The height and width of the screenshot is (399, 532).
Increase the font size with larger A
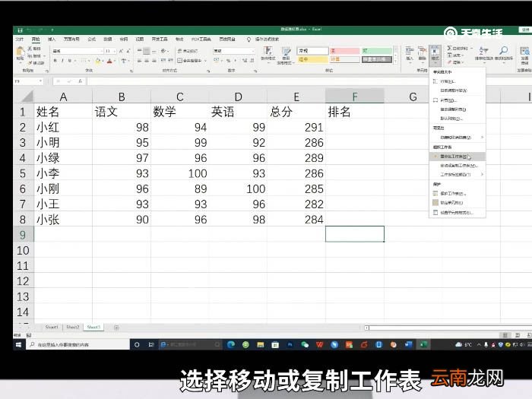click(121, 51)
